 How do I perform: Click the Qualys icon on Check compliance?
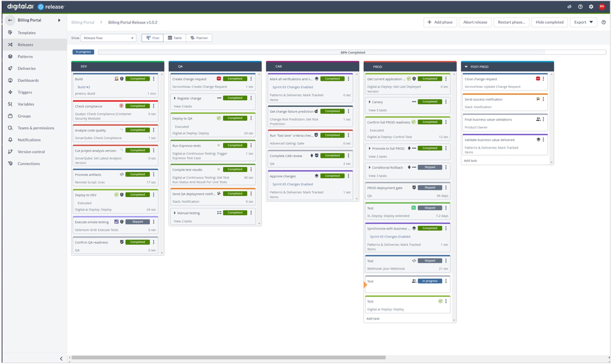tap(121, 106)
